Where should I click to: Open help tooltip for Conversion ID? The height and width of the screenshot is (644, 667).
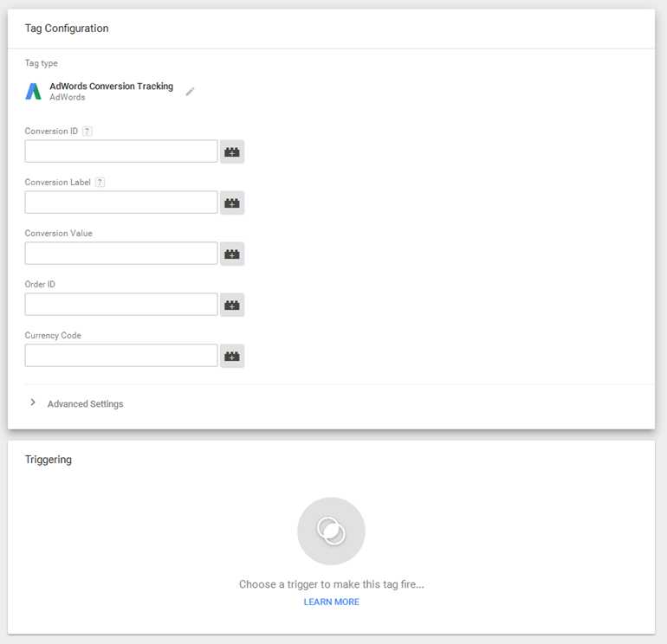(x=87, y=132)
